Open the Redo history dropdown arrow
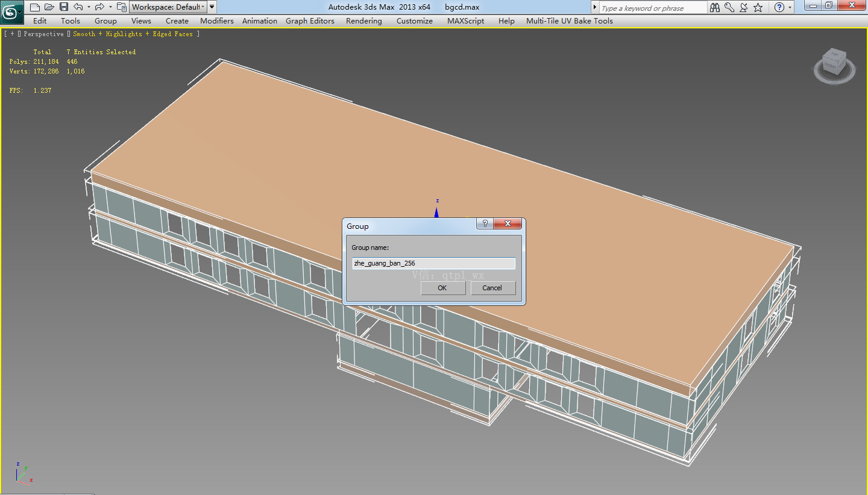868x495 pixels. pyautogui.click(x=110, y=7)
